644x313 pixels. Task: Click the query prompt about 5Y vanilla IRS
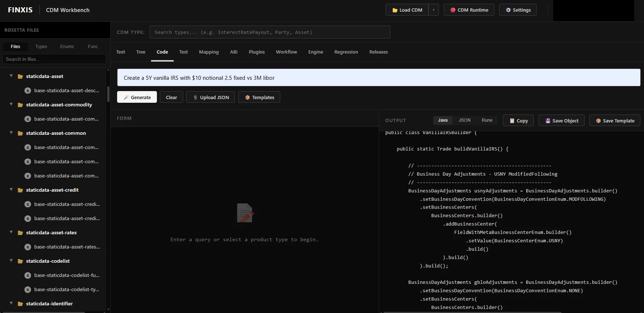click(x=379, y=78)
